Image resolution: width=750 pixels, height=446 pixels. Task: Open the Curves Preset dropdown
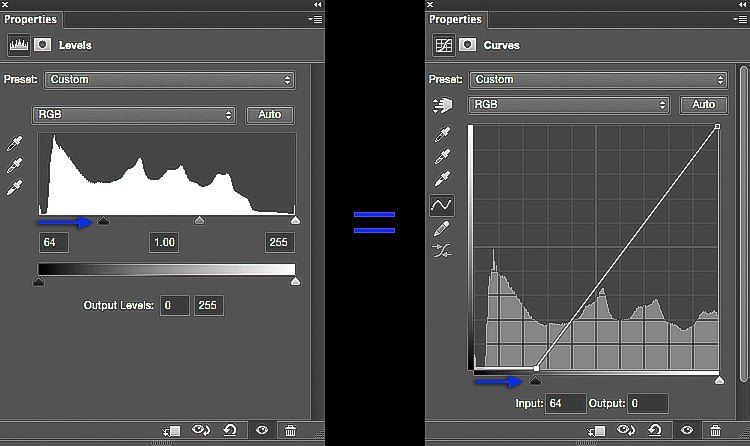point(598,80)
